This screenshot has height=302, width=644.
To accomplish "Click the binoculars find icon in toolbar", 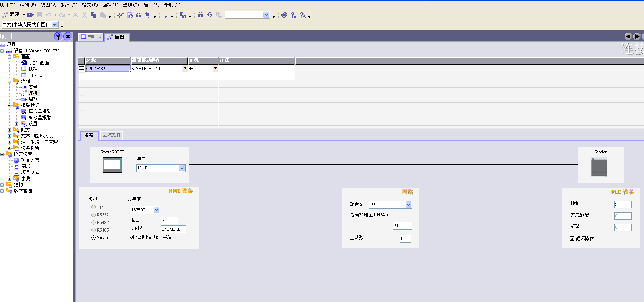I will coord(200,15).
